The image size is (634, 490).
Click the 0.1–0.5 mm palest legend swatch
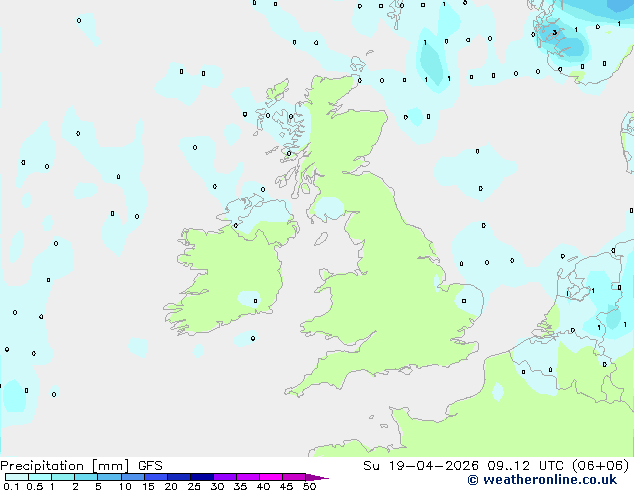(17, 477)
